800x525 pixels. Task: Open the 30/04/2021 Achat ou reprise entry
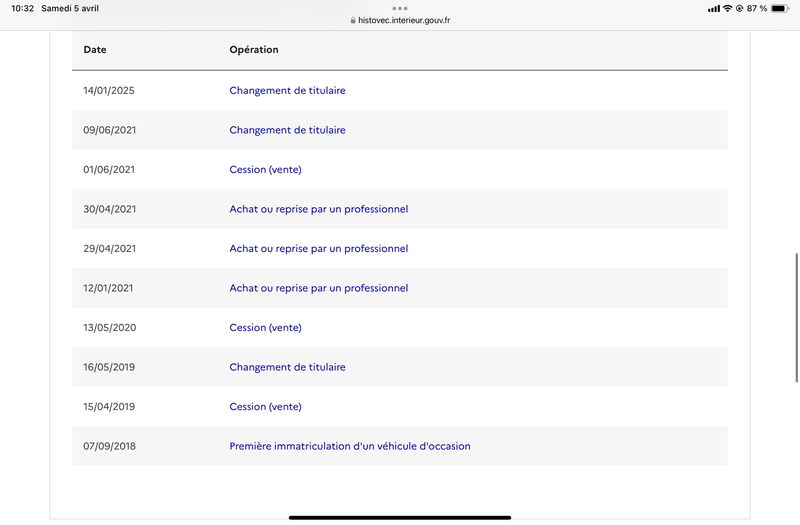[318, 209]
